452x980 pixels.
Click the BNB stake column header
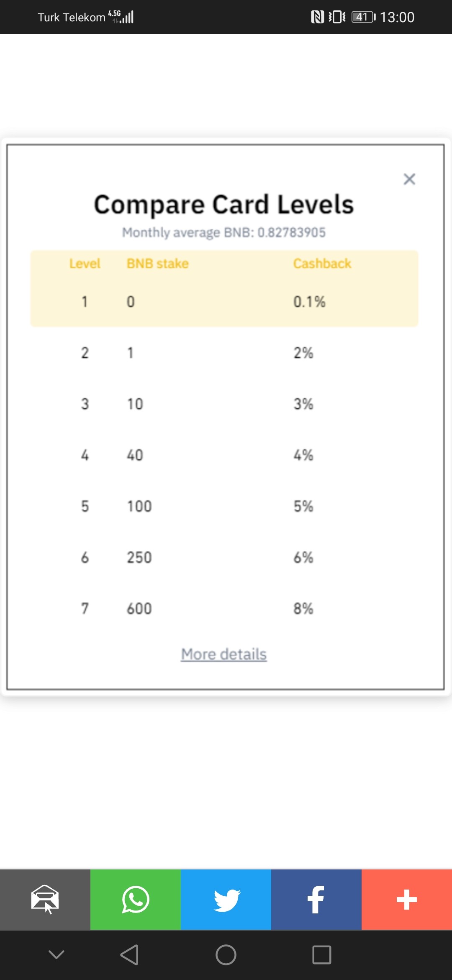click(x=158, y=263)
